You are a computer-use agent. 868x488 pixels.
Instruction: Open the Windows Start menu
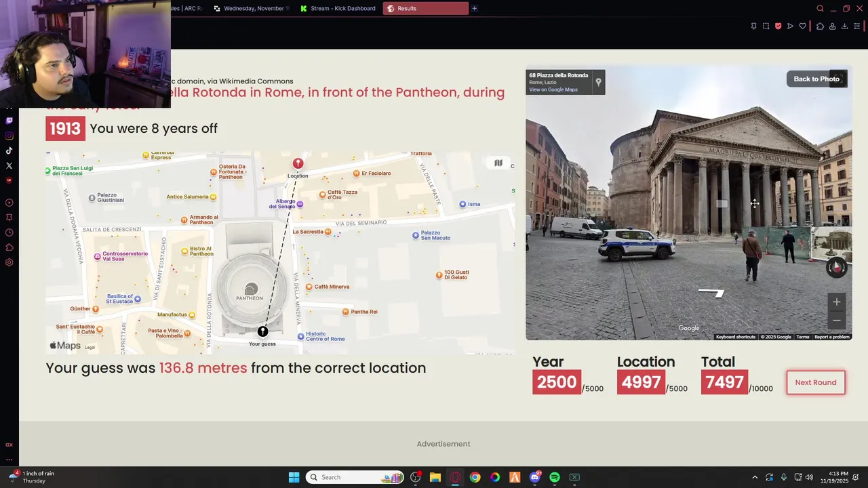coord(294,477)
